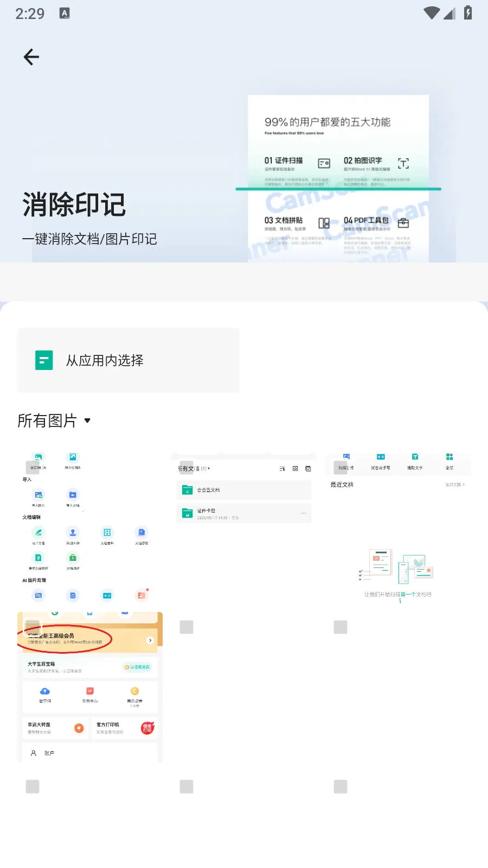Open the screenshot with AI 图片处理 tools
The height and width of the screenshot is (868, 488).
tap(90, 542)
